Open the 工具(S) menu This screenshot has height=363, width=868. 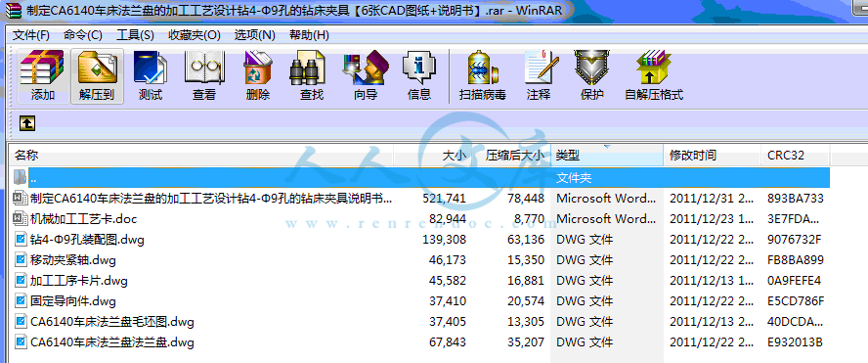point(136,35)
